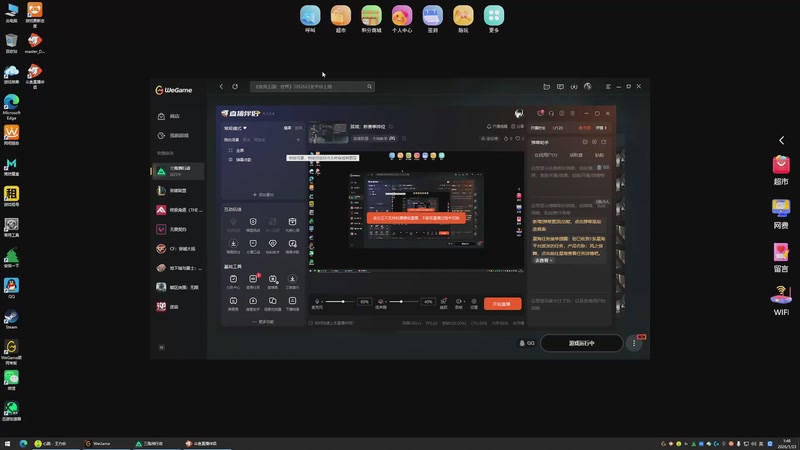Open the WeGame hamburger menu
Image resolution: width=800 pixels, height=450 pixels.
tap(608, 87)
